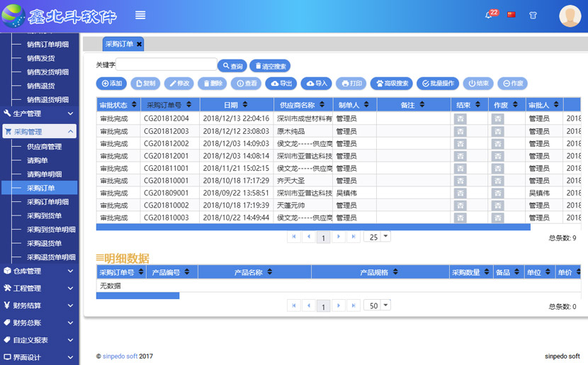Image resolution: width=588 pixels, height=365 pixels.
Task: Close the 采购订单 tab
Action: pyautogui.click(x=139, y=44)
